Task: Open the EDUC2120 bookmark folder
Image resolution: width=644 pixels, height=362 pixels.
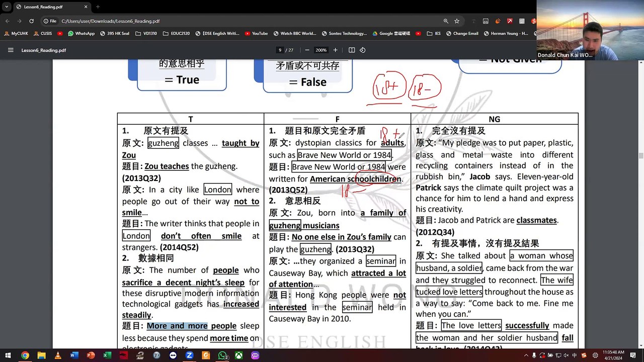Action: 176,33
